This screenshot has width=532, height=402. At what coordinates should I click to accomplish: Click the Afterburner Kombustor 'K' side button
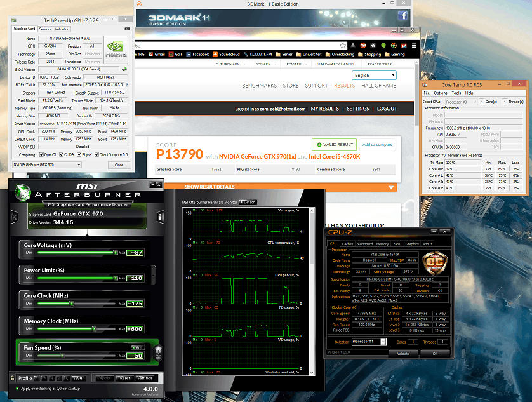tap(14, 217)
